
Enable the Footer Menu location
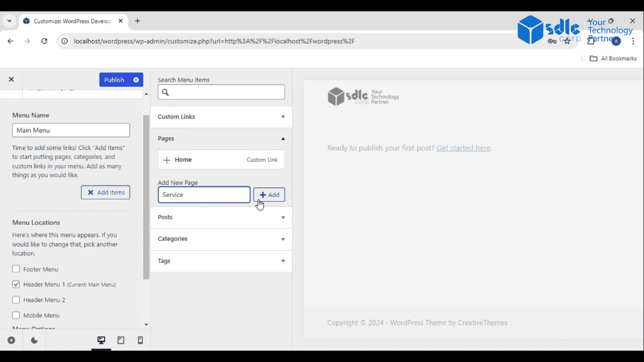pyautogui.click(x=16, y=269)
